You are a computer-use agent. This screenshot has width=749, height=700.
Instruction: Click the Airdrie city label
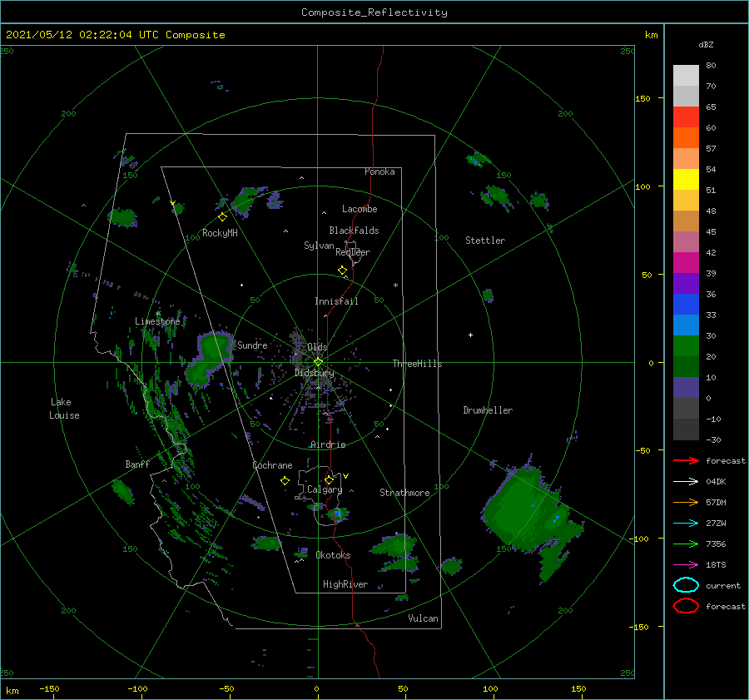tap(328, 444)
